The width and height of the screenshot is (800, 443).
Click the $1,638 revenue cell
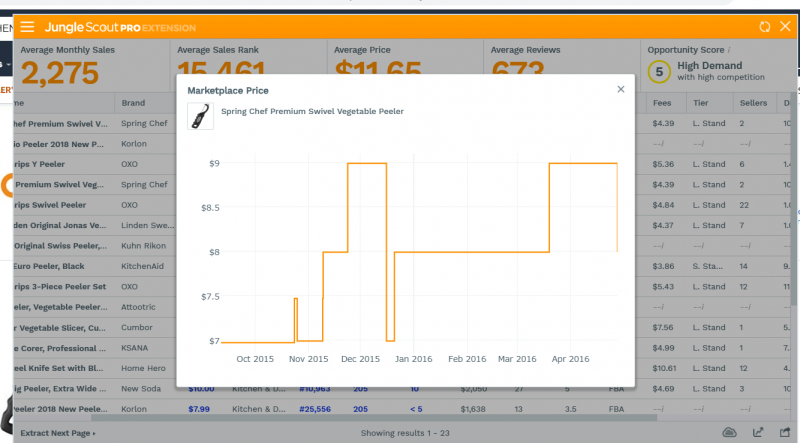(473, 409)
